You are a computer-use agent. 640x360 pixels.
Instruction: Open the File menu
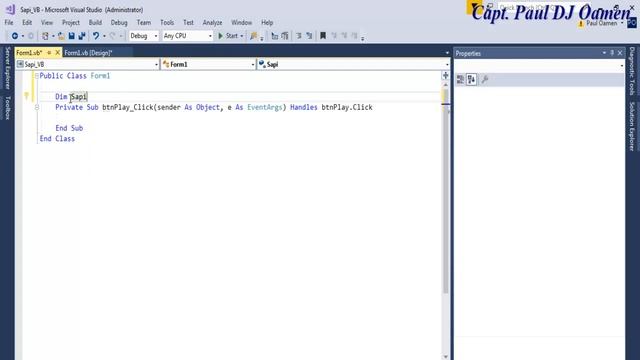pyautogui.click(x=9, y=22)
